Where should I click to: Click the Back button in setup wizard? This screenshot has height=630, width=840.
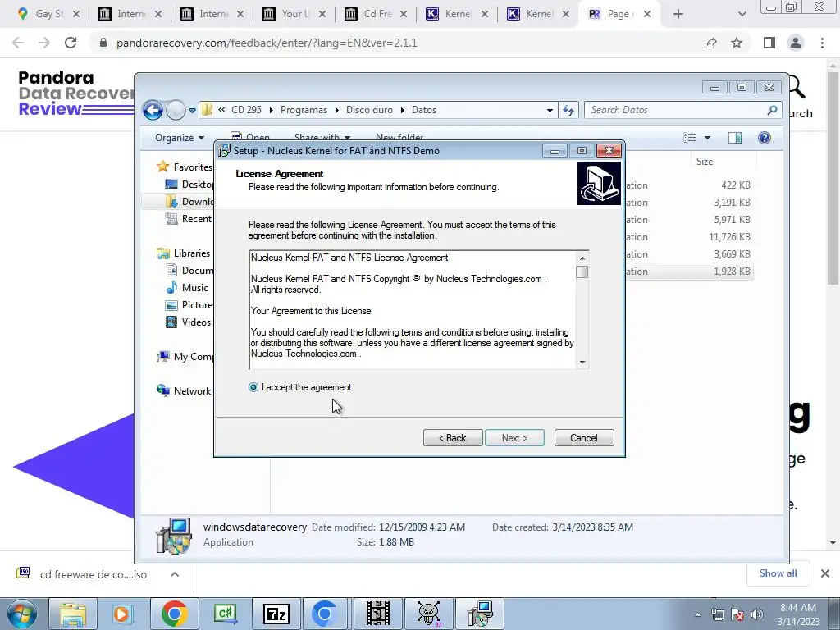tap(453, 438)
